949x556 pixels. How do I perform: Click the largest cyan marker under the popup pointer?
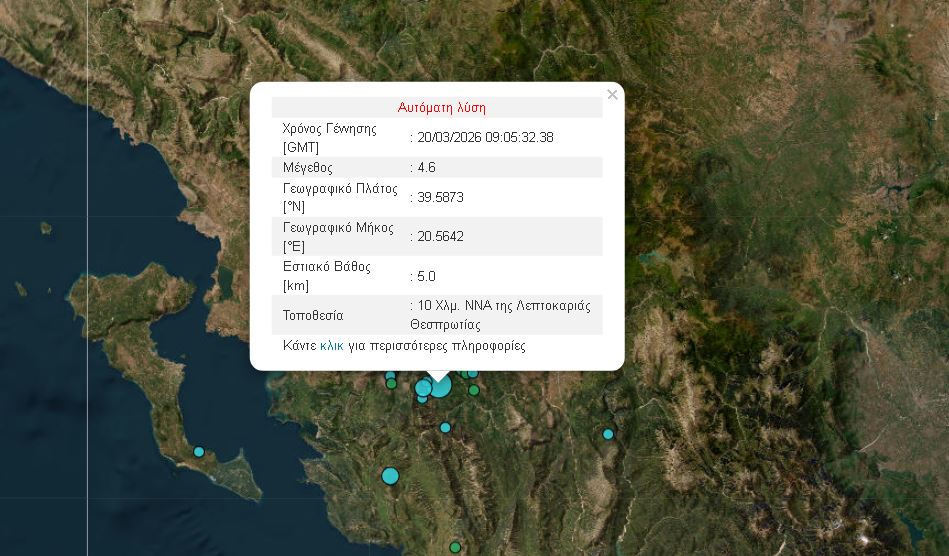tap(440, 385)
